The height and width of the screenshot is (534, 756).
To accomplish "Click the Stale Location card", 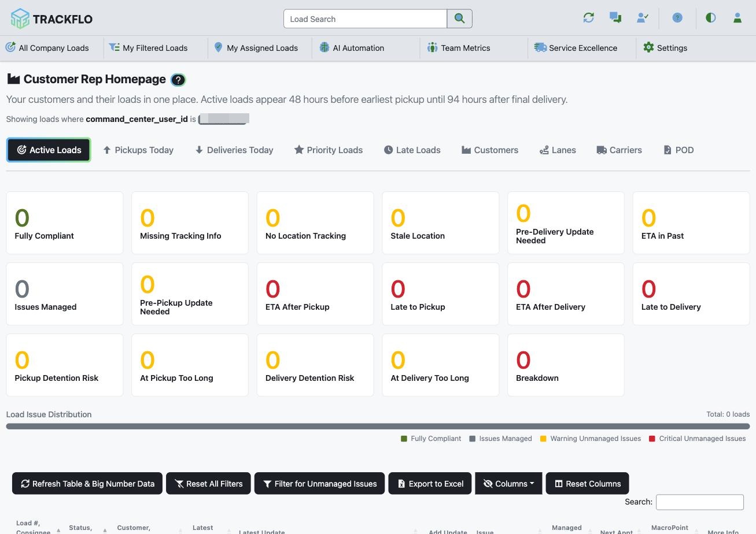I will click(441, 222).
